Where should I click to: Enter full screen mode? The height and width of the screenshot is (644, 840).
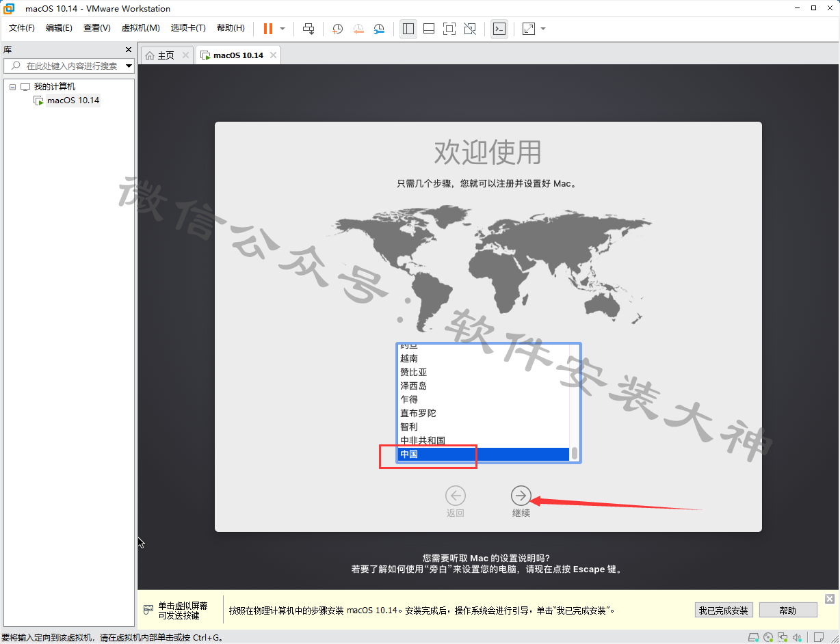449,29
